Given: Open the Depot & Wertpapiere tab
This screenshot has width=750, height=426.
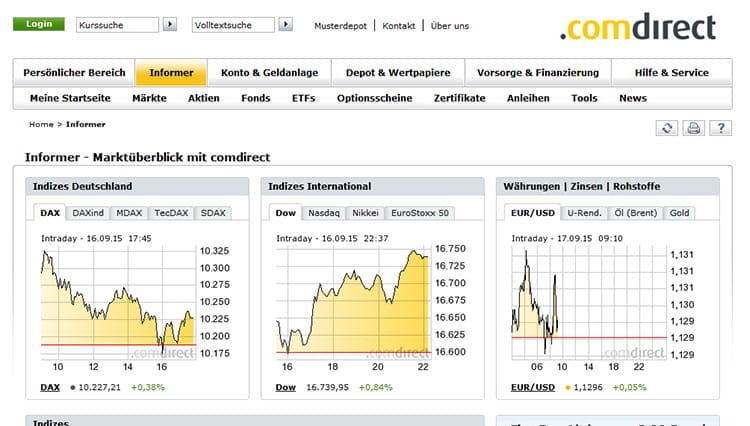Looking at the screenshot, I should point(398,73).
